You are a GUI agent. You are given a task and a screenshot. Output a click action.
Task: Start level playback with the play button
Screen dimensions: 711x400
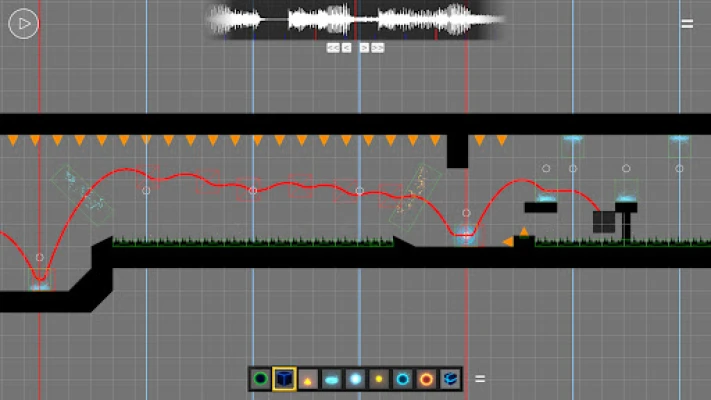tap(24, 24)
